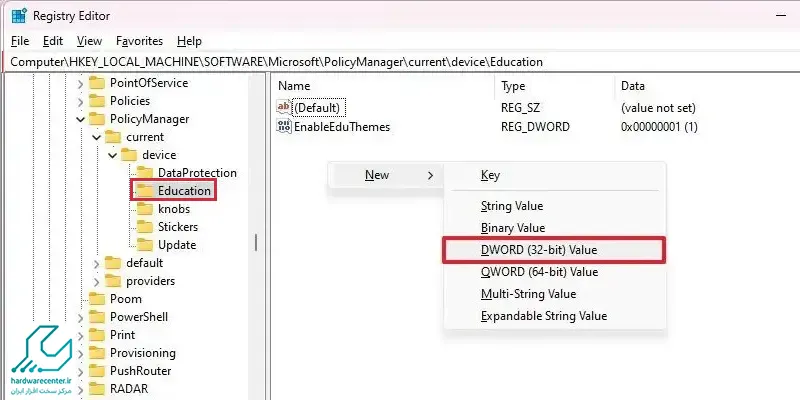The width and height of the screenshot is (800, 400).
Task: Click the EnableEduThemes DWORD value icon
Action: tap(284, 127)
